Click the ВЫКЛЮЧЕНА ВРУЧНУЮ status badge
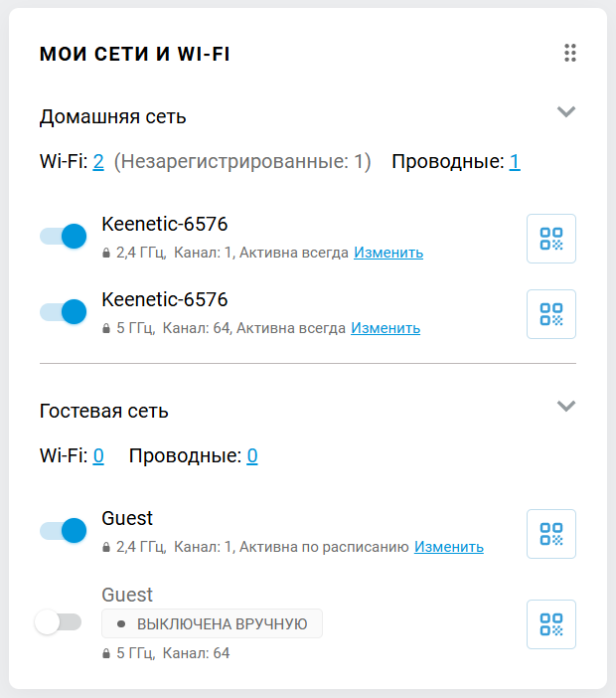616x698 pixels. (x=213, y=624)
